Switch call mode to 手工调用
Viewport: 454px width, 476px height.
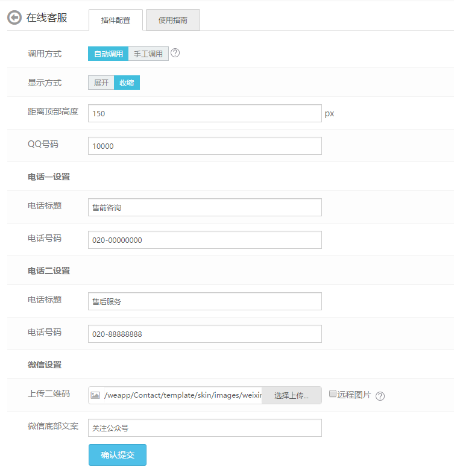pos(148,54)
